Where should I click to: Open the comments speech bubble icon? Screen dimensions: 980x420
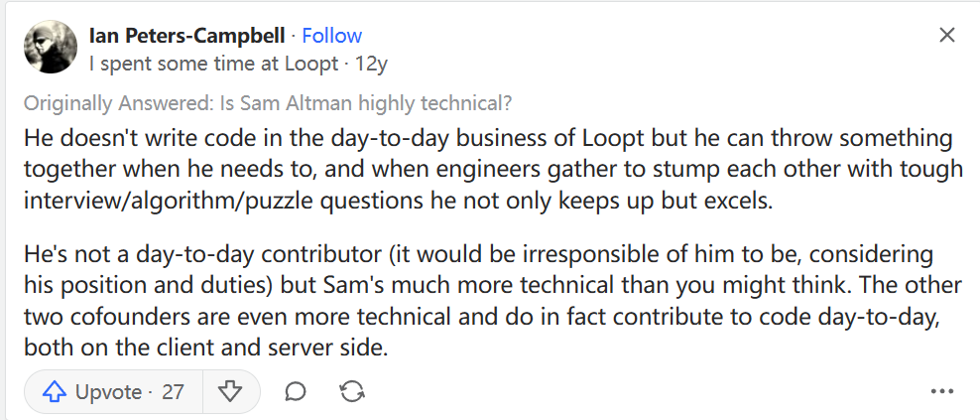(x=295, y=392)
